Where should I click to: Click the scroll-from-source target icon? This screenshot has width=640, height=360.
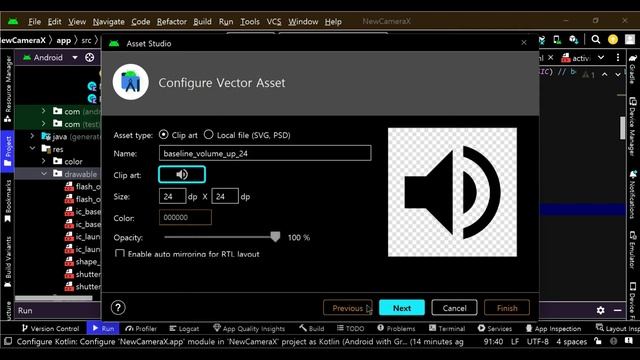point(90,58)
